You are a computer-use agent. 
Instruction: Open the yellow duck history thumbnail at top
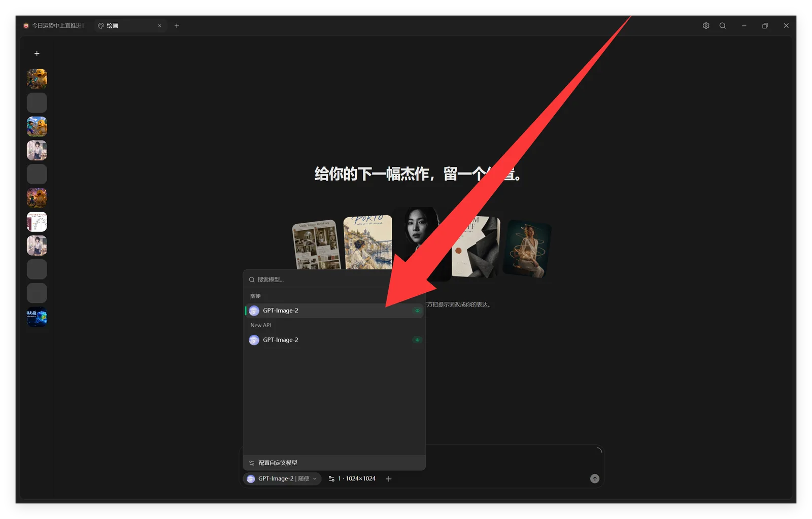[x=37, y=79]
